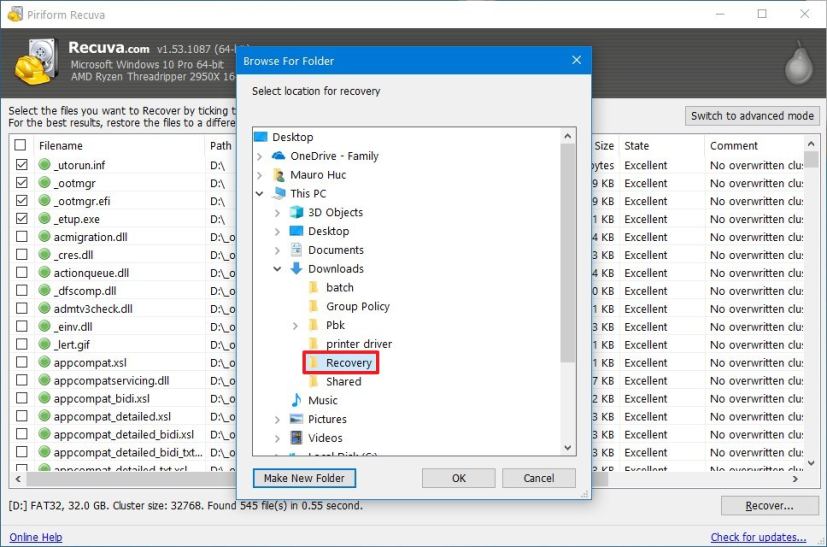
Task: Click the Music note icon
Action: pyautogui.click(x=296, y=400)
